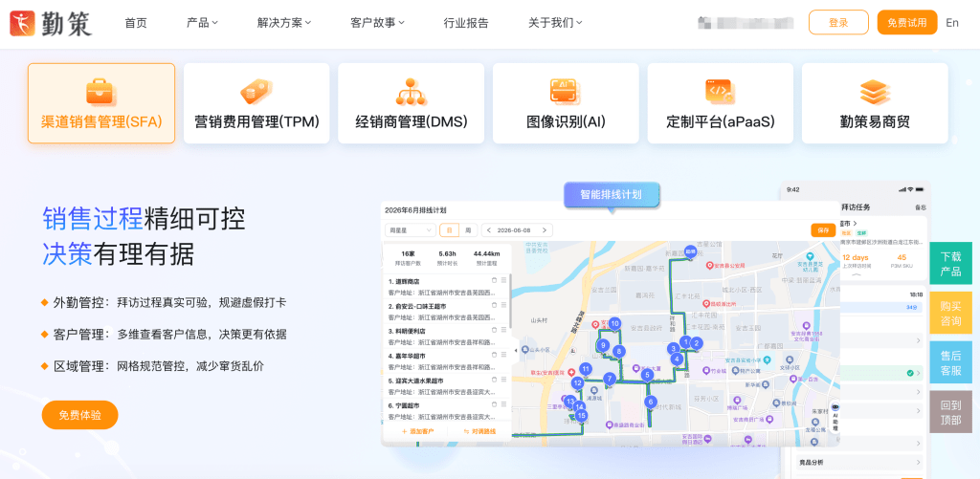Open the 周星星 salesperson dropdown
980x479 pixels.
pyautogui.click(x=410, y=229)
